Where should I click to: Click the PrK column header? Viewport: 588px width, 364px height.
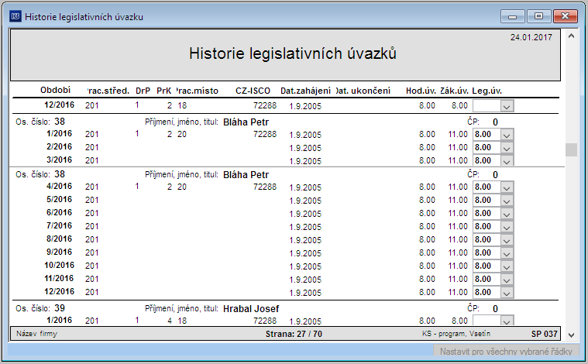pos(164,91)
